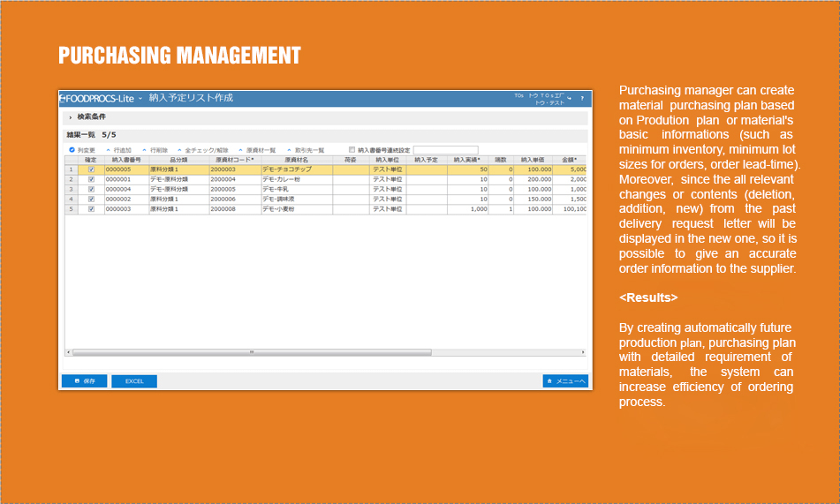Open user account dropdown arrow in header

point(570,98)
